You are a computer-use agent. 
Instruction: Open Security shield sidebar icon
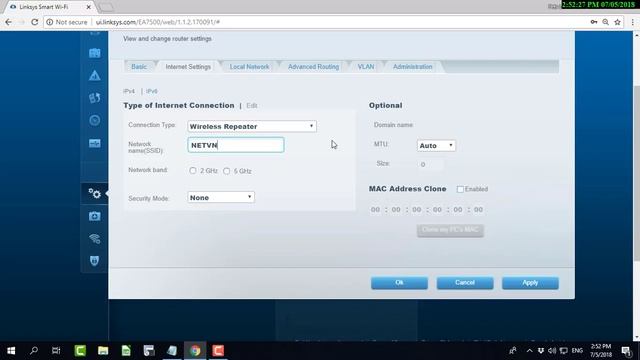pyautogui.click(x=95, y=260)
